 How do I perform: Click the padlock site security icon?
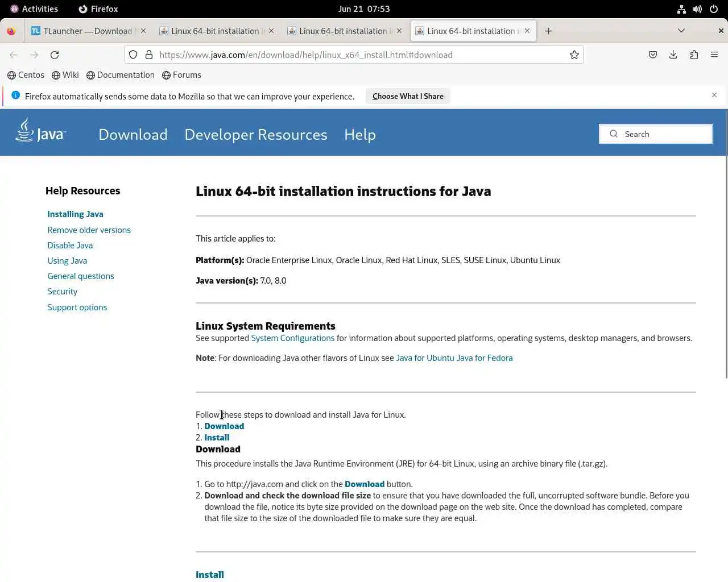[x=149, y=55]
